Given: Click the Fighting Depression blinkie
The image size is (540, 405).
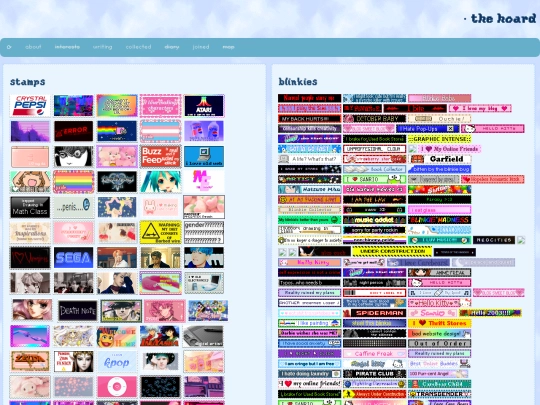Looking at the screenshot, I should point(374,384).
